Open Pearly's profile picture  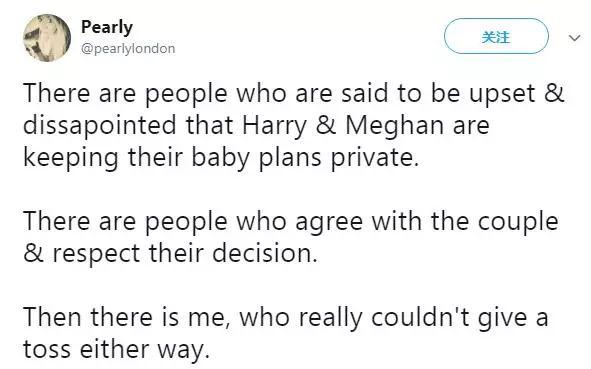point(47,38)
